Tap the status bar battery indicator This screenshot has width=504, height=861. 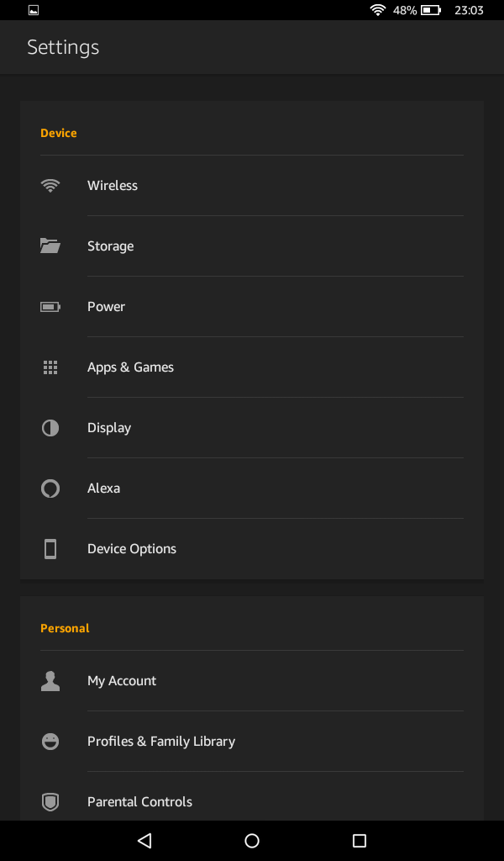(431, 11)
